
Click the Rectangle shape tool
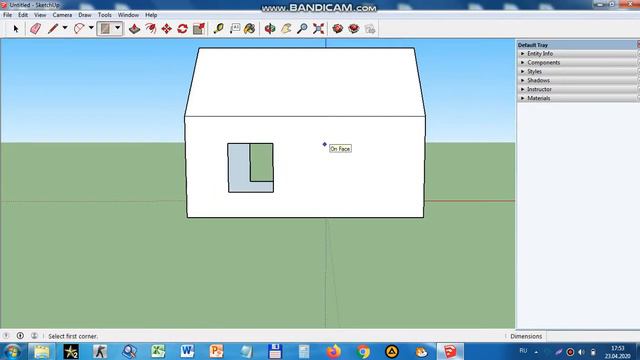[x=105, y=29]
